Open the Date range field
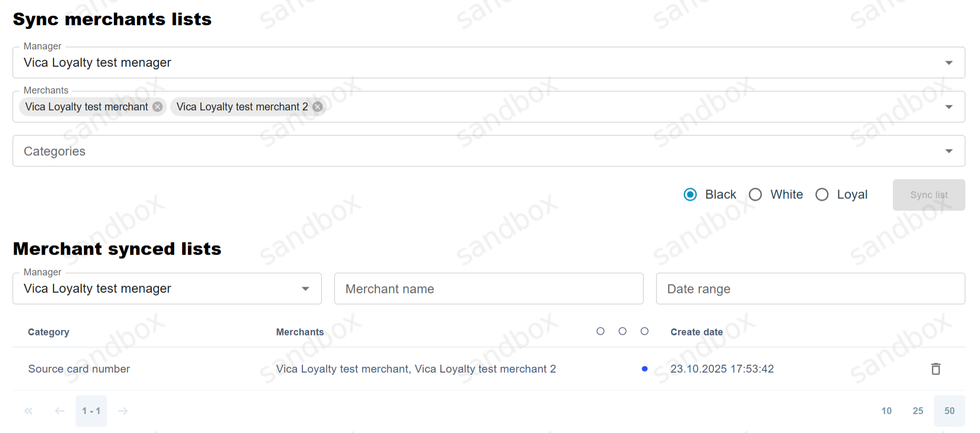 pyautogui.click(x=810, y=289)
